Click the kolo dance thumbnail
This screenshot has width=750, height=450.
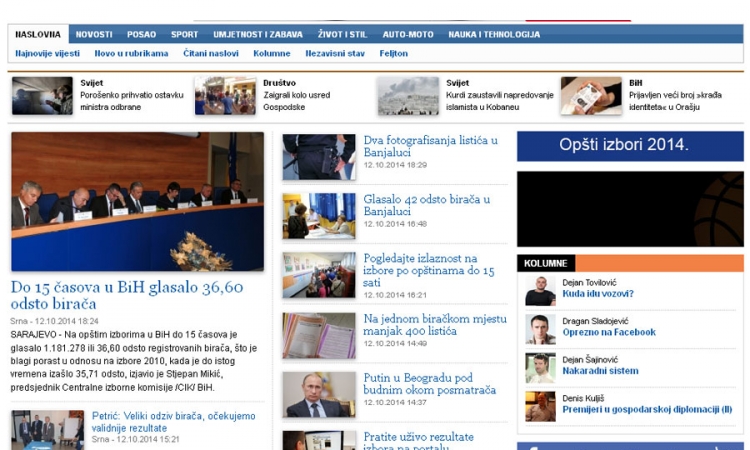(x=225, y=96)
